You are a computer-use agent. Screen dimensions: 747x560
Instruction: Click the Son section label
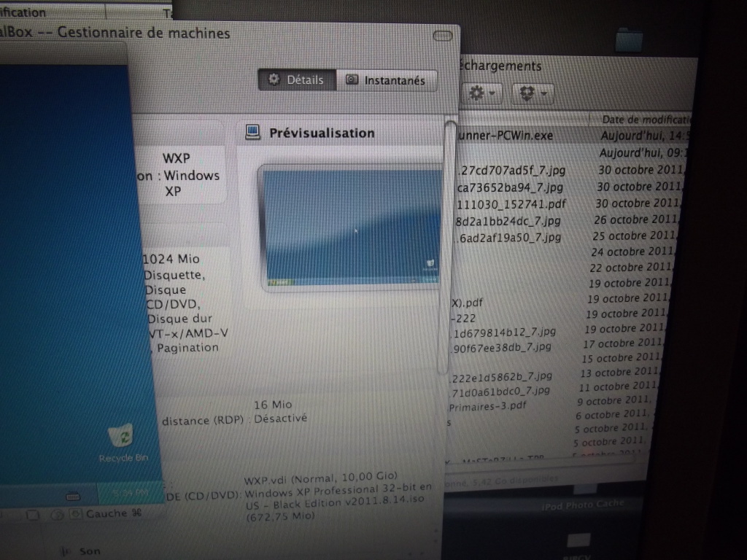pos(90,551)
